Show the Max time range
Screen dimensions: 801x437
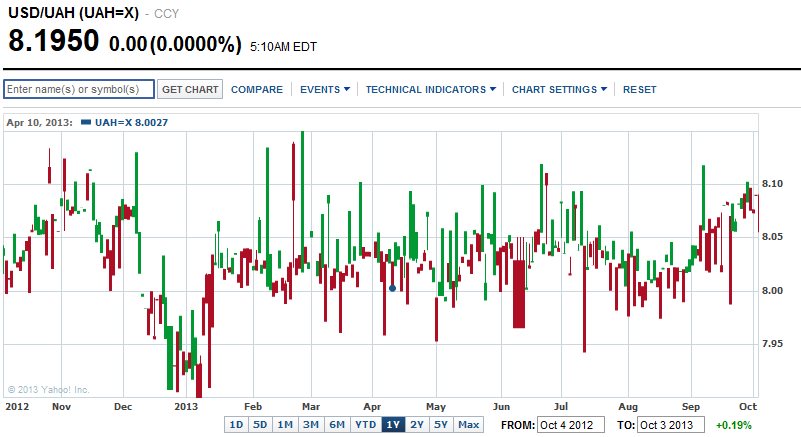point(468,425)
